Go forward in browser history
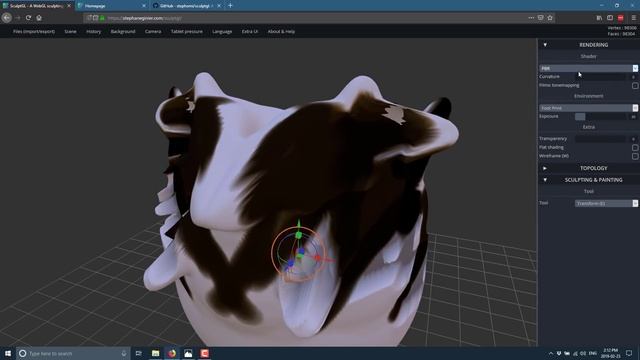 click(x=18, y=18)
